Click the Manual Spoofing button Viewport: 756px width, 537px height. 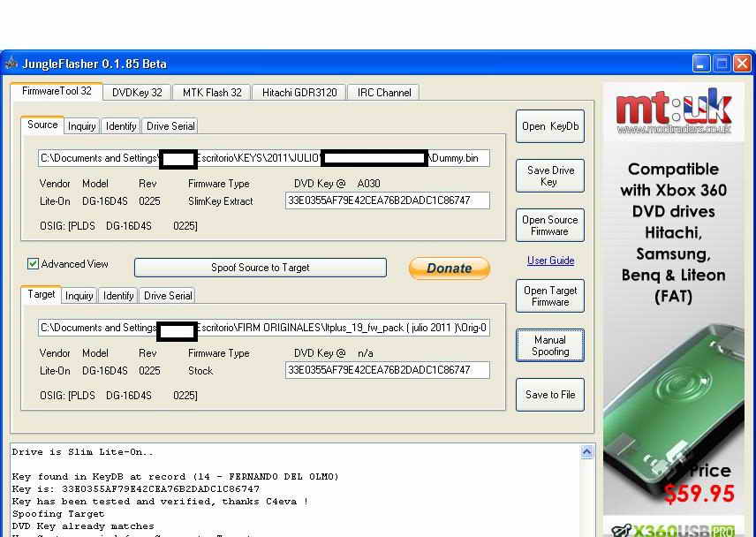550,345
